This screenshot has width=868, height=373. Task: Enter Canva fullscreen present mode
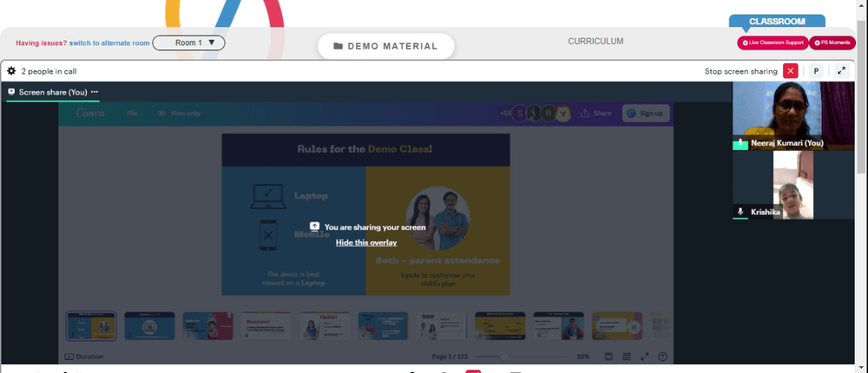click(x=645, y=357)
